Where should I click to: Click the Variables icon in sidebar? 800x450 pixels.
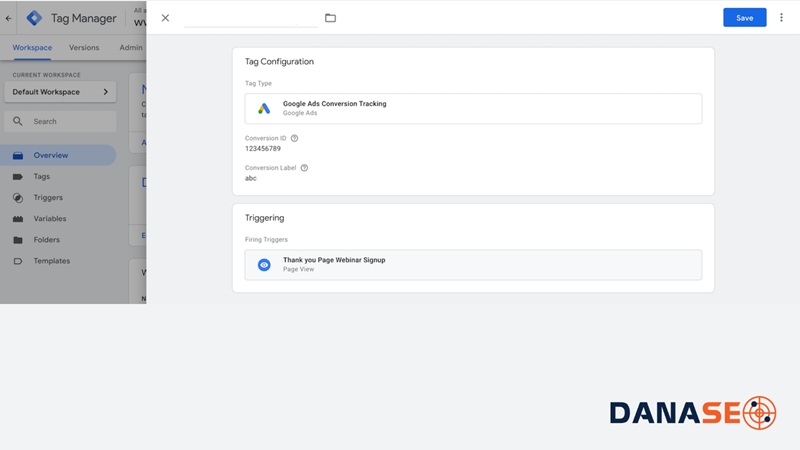[18, 219]
